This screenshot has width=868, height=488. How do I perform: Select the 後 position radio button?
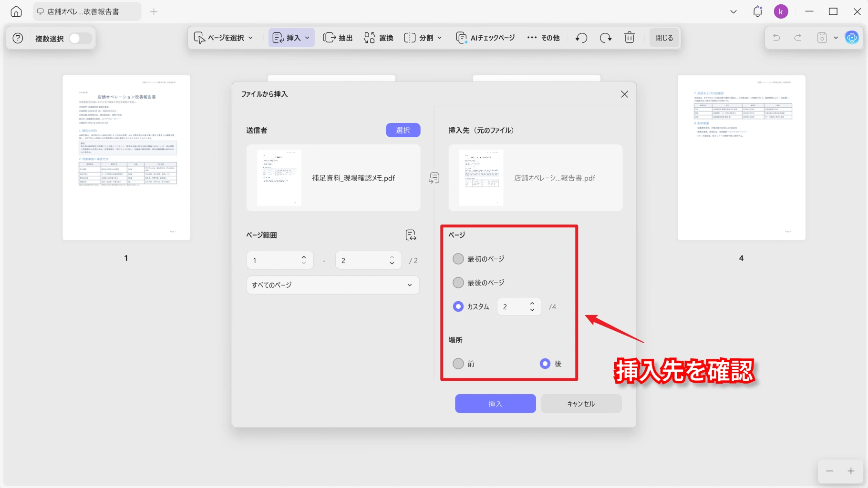(x=545, y=364)
